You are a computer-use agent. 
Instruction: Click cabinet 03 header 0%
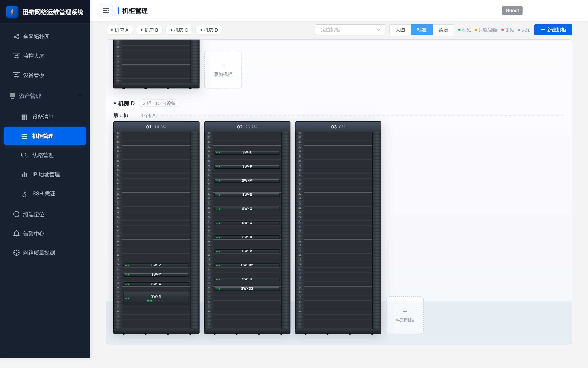(x=338, y=127)
